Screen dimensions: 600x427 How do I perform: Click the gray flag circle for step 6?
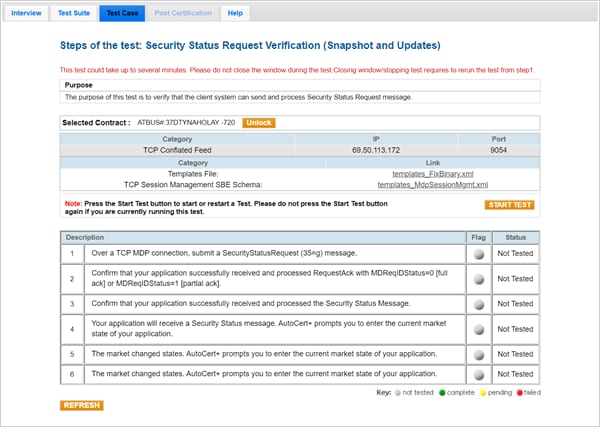click(479, 373)
